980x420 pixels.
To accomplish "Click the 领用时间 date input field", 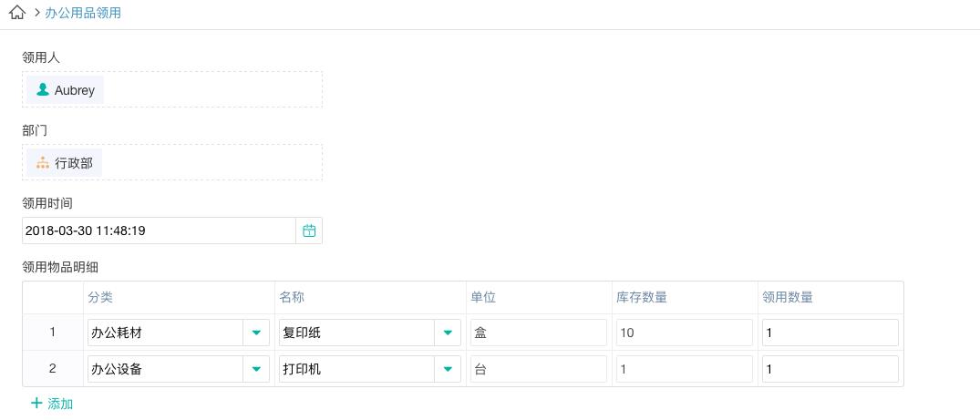I will click(160, 230).
